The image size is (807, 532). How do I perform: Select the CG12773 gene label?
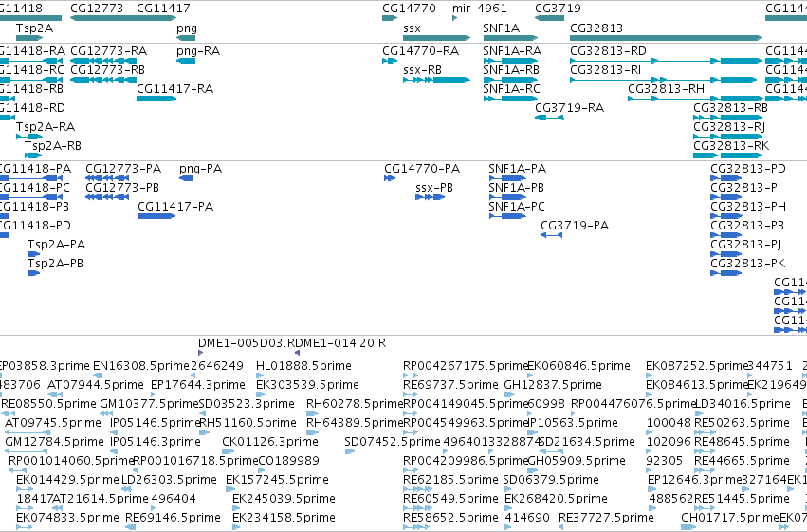click(x=96, y=9)
